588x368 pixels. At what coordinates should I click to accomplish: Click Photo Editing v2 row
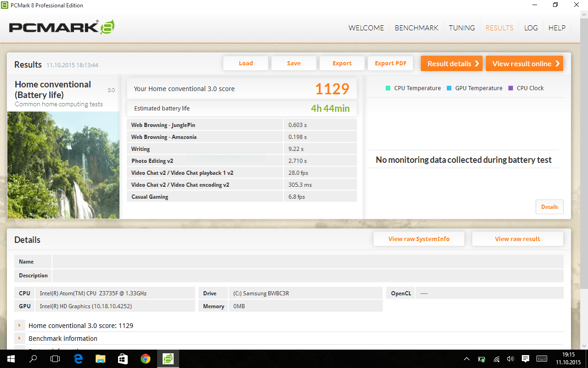(242, 161)
